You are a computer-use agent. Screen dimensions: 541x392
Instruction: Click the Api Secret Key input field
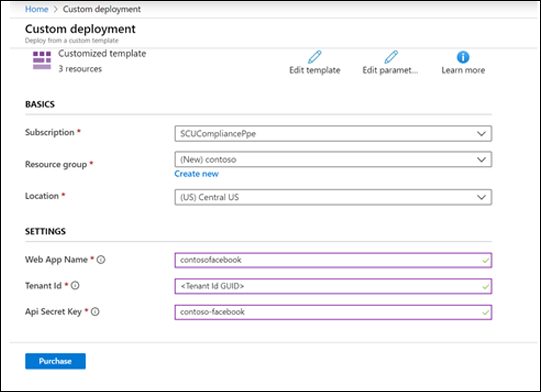pos(333,312)
